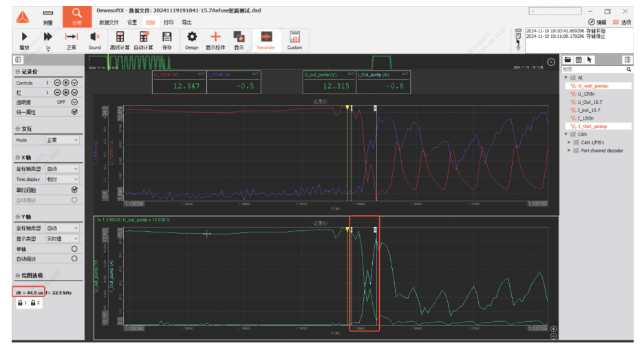Select the Recorder display
The image size is (644, 350).
266,41
